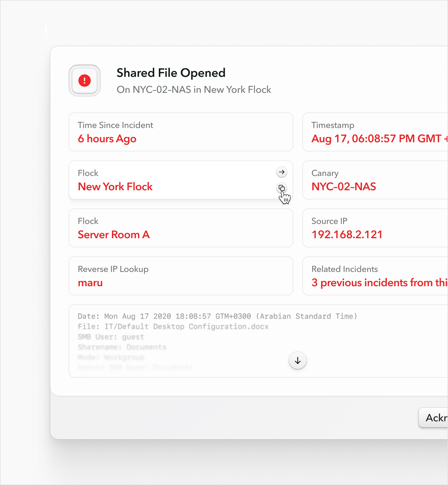
Task: Click the red alert exclamation icon
Action: [85, 81]
